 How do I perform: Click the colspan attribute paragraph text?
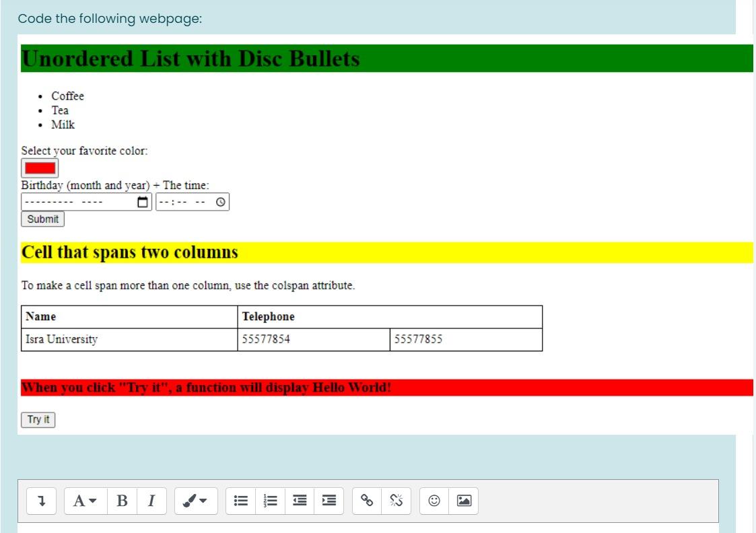pos(188,286)
